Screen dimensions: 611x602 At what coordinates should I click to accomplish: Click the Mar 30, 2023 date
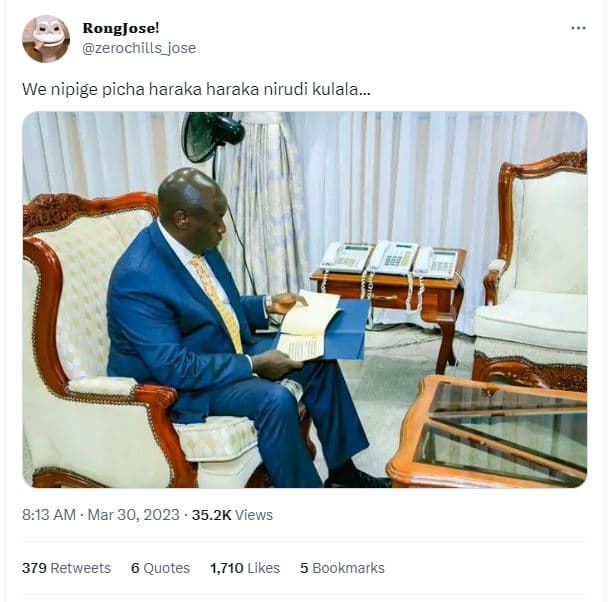pos(133,515)
